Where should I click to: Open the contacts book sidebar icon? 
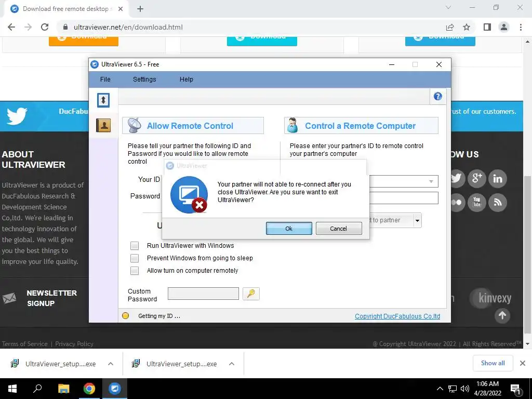pyautogui.click(x=103, y=125)
